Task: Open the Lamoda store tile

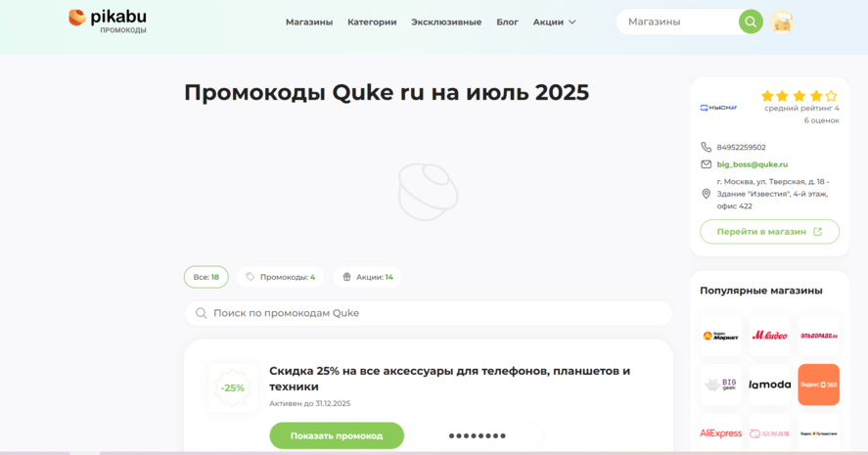Action: (x=769, y=385)
